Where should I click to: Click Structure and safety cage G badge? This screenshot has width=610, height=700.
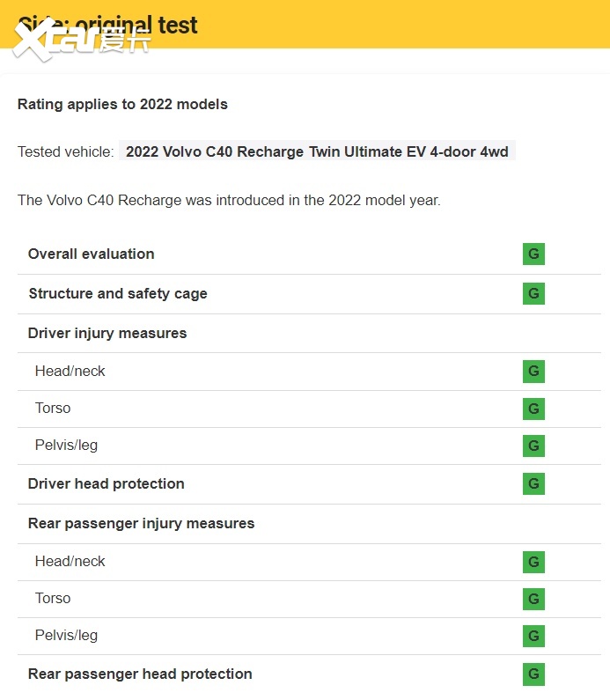[533, 294]
